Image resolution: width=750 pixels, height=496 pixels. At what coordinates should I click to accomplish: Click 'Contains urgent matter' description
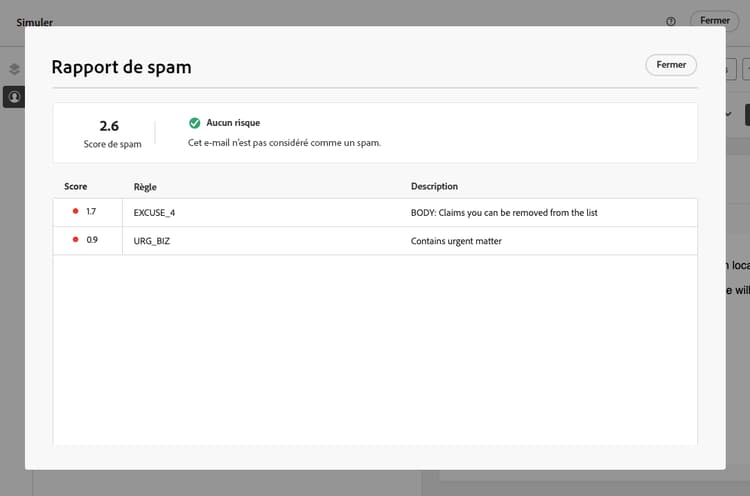tap(456, 241)
